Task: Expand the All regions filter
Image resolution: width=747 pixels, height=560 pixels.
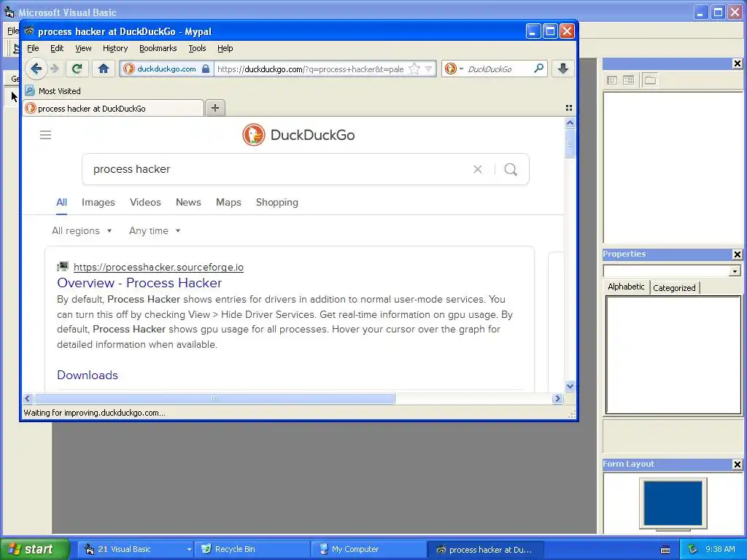Action: (x=82, y=231)
